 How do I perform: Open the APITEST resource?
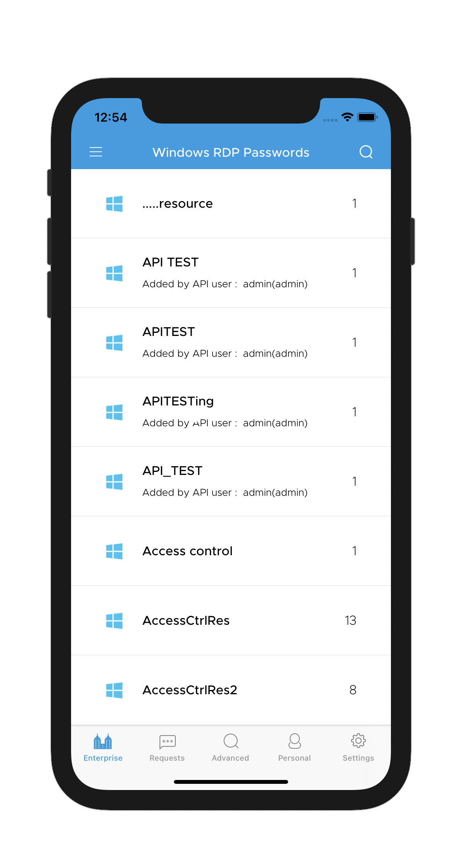coord(231,342)
